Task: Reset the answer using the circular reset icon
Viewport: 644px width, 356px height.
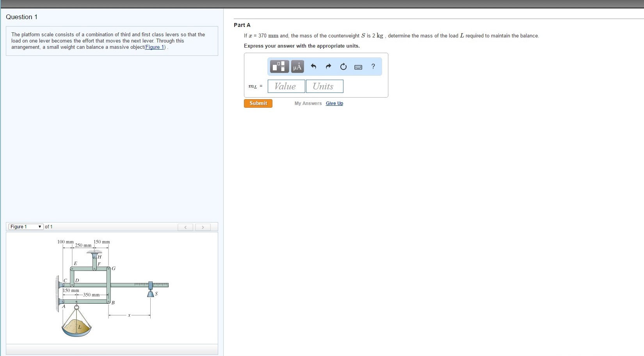Action: (x=343, y=66)
